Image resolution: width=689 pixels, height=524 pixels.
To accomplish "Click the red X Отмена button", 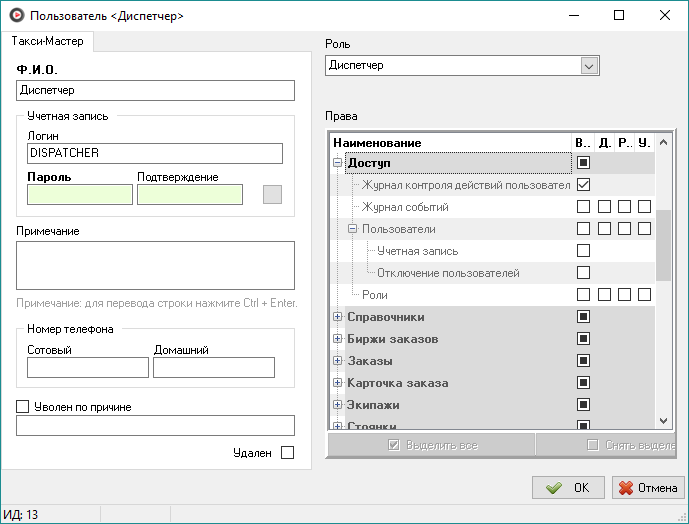I will click(648, 488).
